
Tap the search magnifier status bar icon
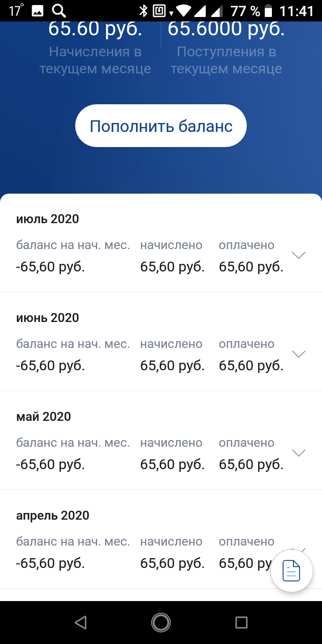click(x=59, y=10)
